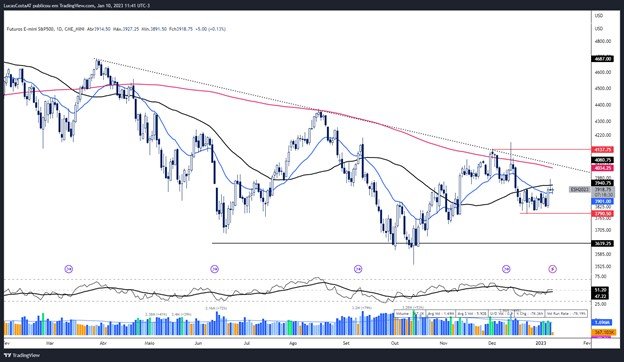Screen dimensions: 624x362
Task: Click the Avg Vol box in volume panel
Action: pyautogui.click(x=441, y=314)
